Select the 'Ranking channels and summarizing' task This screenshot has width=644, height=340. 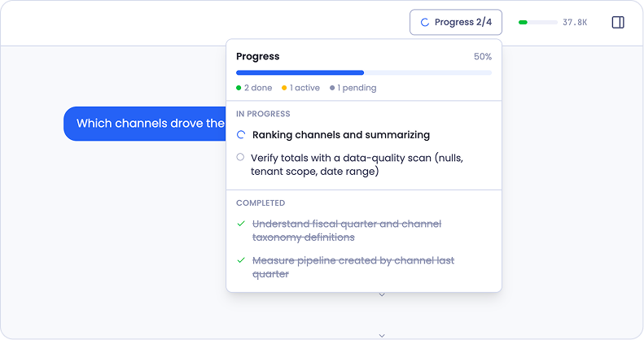pos(341,135)
